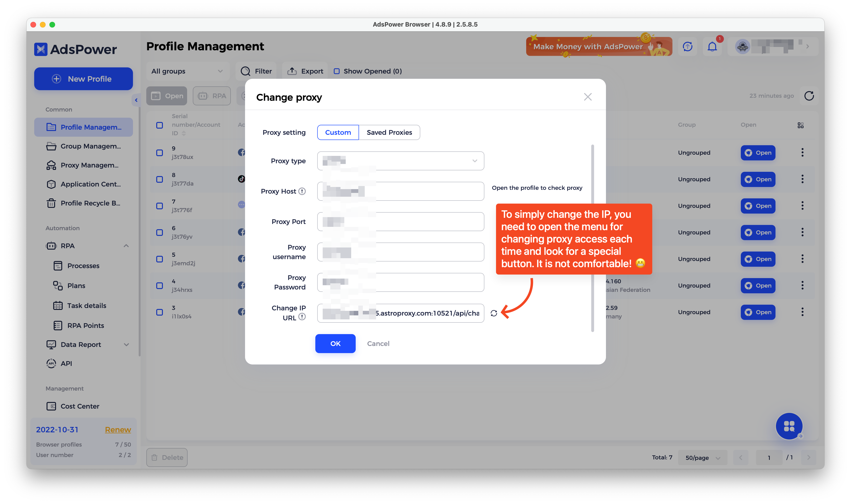
Task: Open more options for profile 5
Action: pos(802,259)
